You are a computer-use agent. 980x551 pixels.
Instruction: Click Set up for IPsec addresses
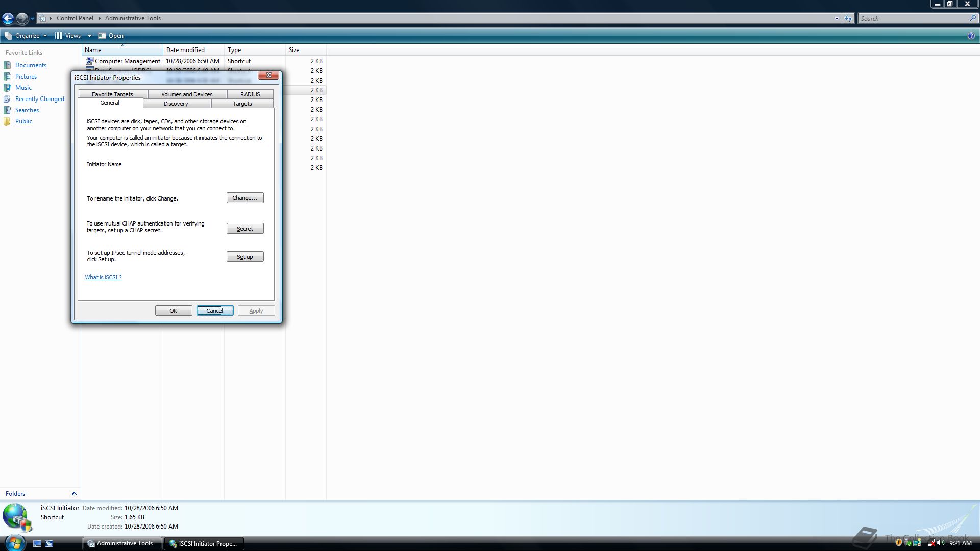pos(245,257)
